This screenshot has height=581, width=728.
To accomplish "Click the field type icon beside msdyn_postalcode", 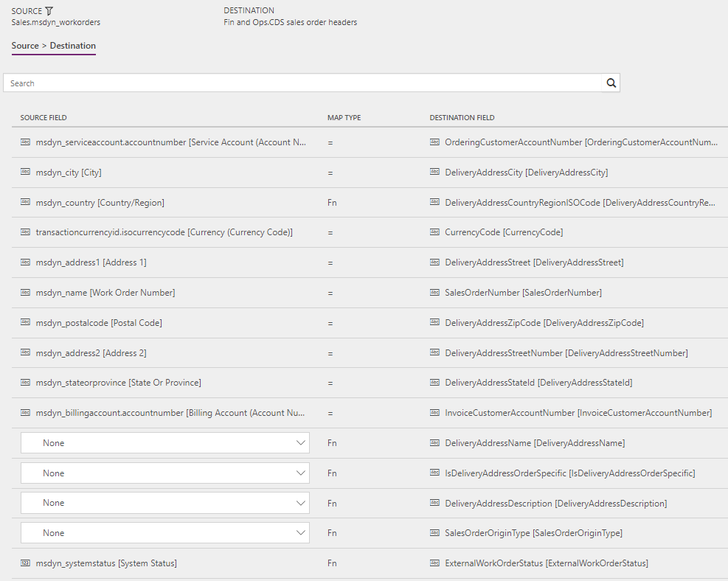I will 26,322.
